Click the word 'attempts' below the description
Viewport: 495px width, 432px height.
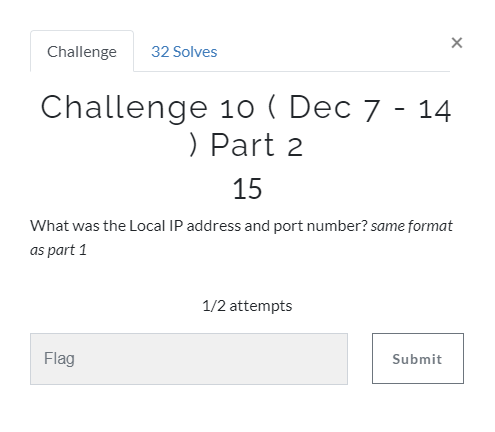pos(261,306)
